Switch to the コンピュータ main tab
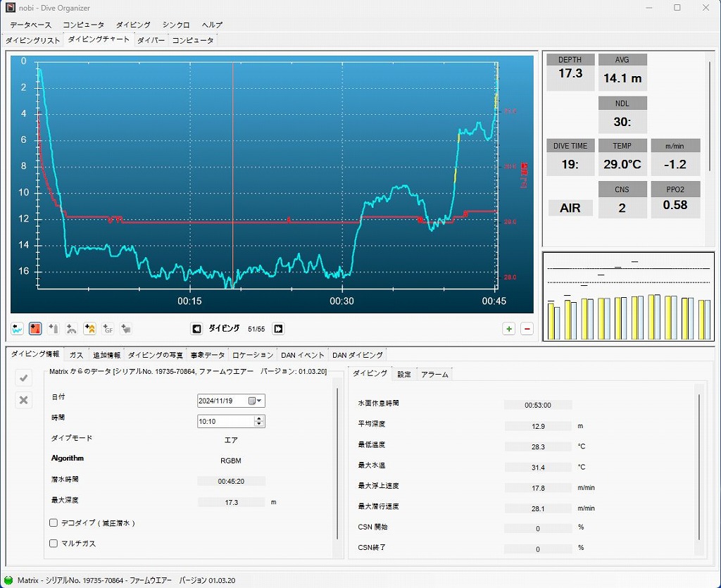The image size is (721, 588). point(193,40)
